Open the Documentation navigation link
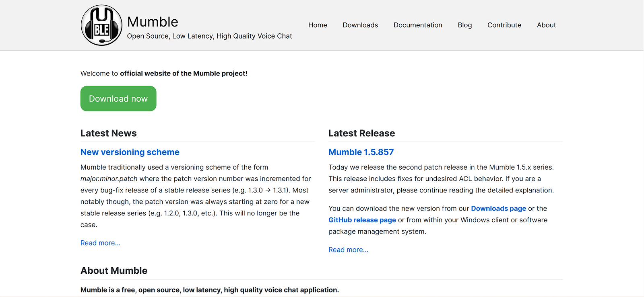Screen dimensions: 644x297 (418, 25)
